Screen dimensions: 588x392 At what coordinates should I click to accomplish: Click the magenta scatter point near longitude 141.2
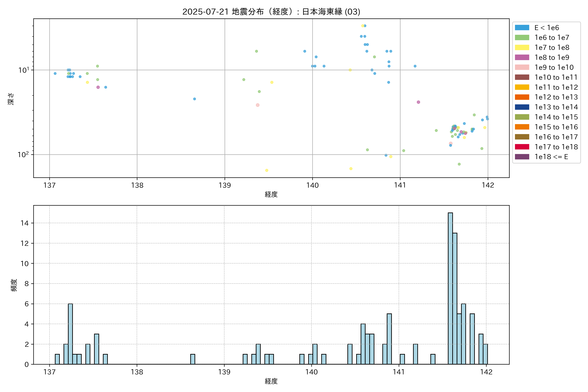(418, 102)
